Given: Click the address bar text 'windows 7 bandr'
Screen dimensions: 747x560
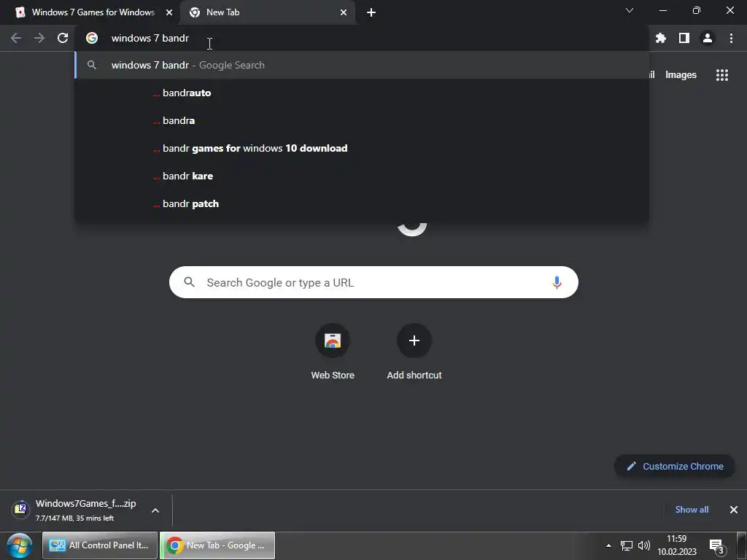Looking at the screenshot, I should 150,38.
